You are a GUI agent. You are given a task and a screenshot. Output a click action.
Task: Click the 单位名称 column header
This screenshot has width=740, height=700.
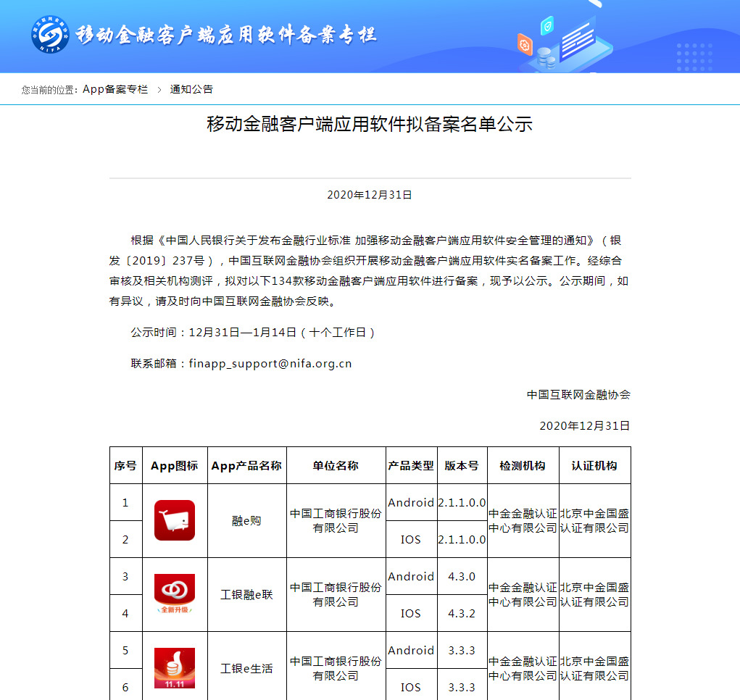(x=336, y=465)
